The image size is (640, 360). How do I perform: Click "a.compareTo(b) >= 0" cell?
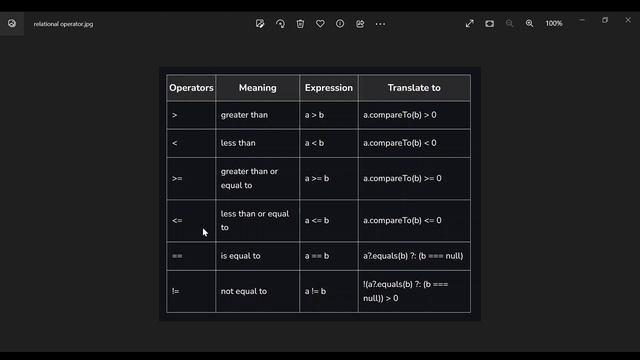(x=414, y=178)
